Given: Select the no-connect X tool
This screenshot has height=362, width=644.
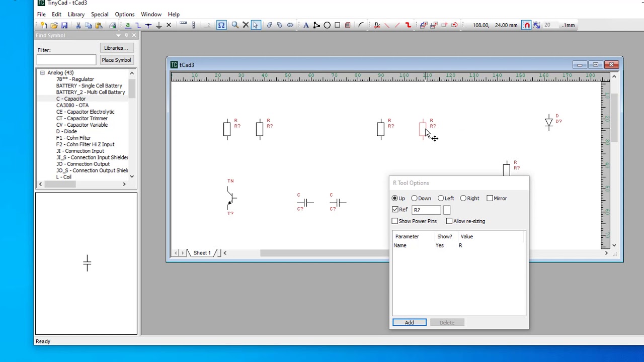Looking at the screenshot, I should point(169,25).
